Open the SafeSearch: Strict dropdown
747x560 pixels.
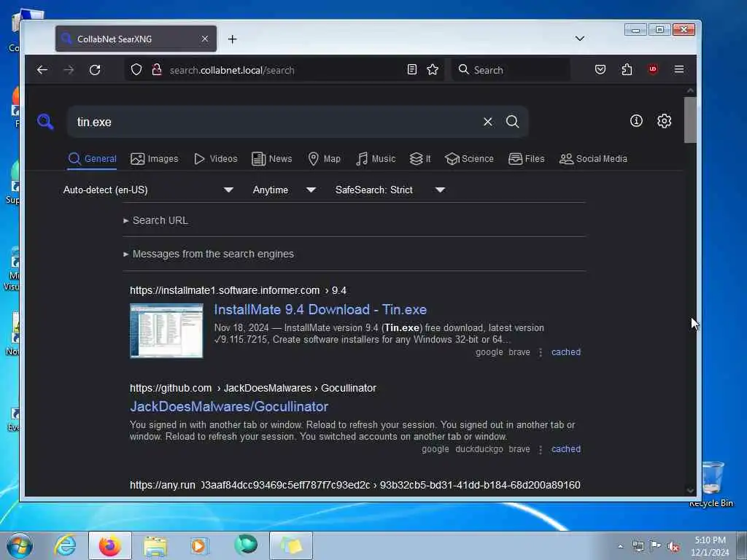point(390,190)
